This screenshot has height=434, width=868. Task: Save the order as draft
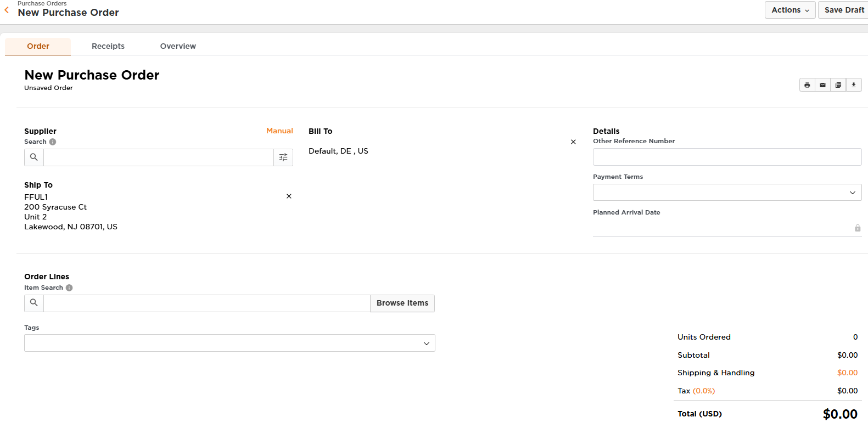point(844,10)
